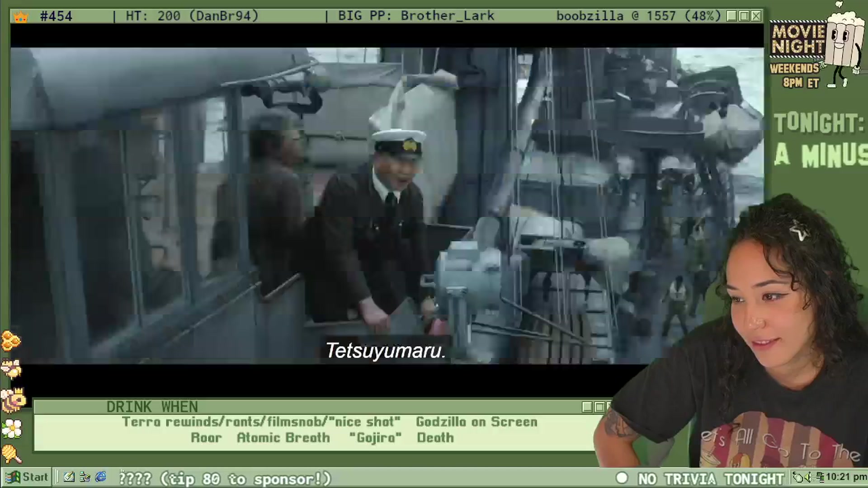
Task: Click the BIG PP: Brother_Lark label
Action: [416, 16]
